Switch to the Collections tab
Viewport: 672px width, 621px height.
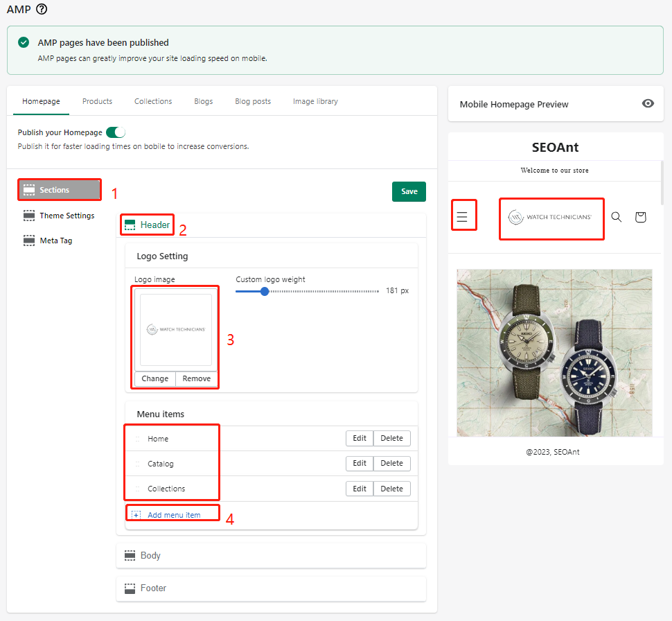pyautogui.click(x=153, y=101)
